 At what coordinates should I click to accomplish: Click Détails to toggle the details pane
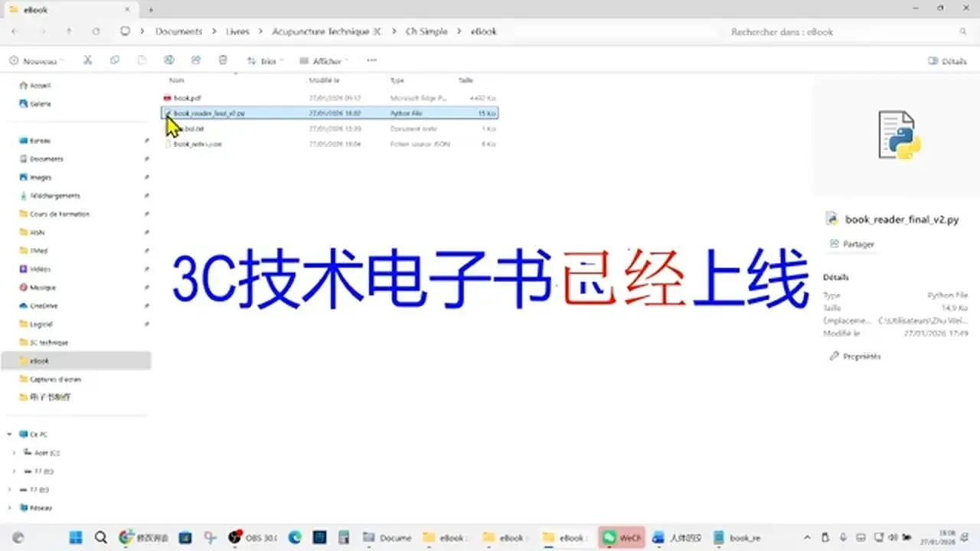[x=946, y=60]
